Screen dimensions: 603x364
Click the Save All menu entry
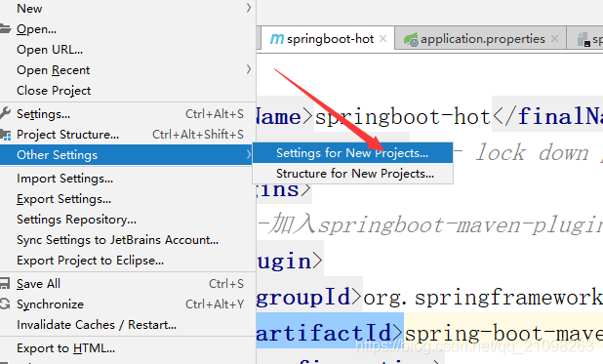pos(127,284)
